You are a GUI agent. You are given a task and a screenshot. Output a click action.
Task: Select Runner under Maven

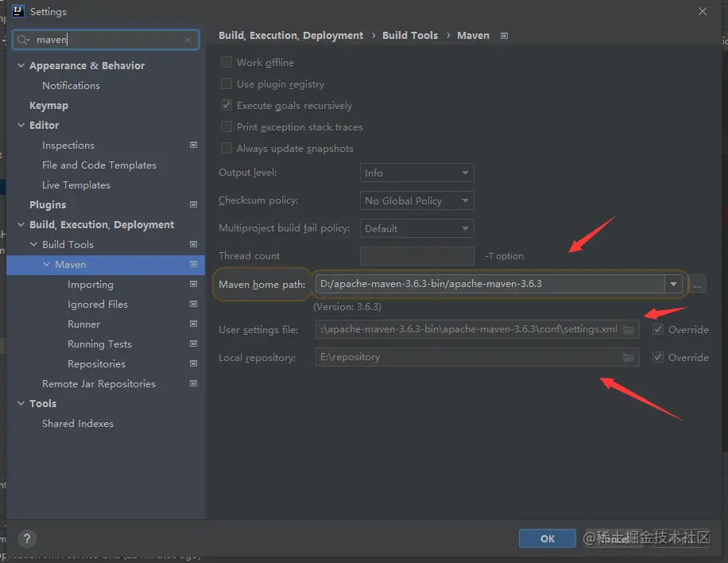(x=83, y=324)
